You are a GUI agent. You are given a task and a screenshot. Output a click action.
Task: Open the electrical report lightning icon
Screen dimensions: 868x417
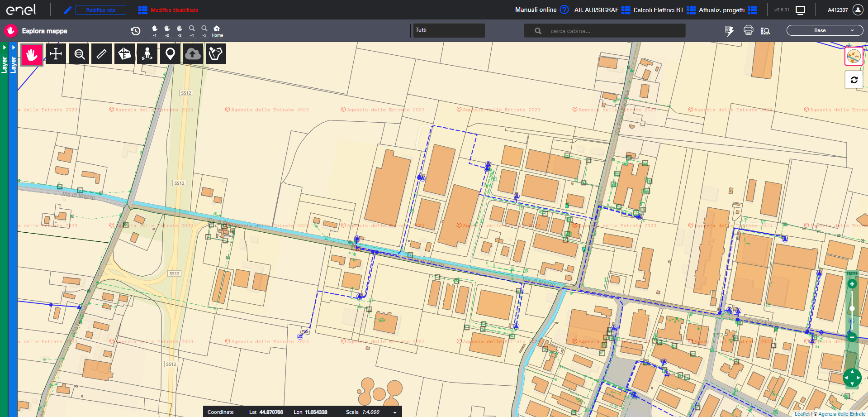coord(729,31)
